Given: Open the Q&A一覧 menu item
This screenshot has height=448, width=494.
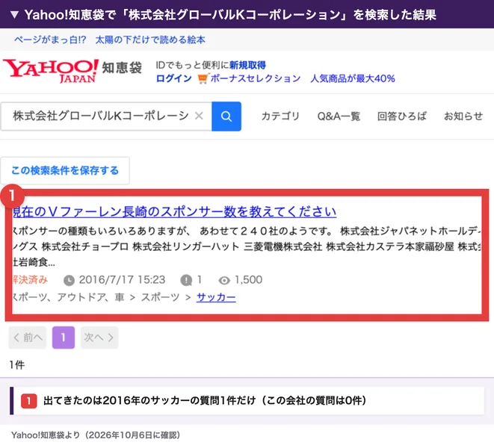Looking at the screenshot, I should [x=339, y=116].
